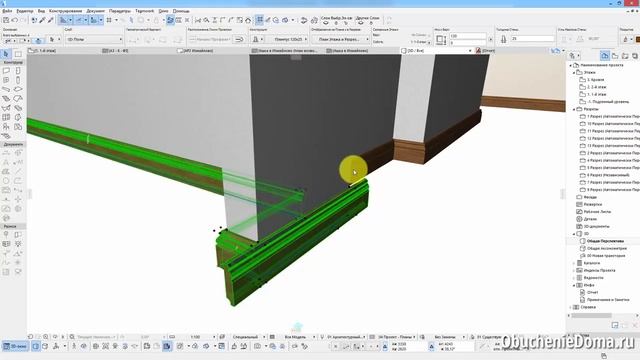640x360 pixels.
Task: Select the Shell tool
Action: coord(6,108)
